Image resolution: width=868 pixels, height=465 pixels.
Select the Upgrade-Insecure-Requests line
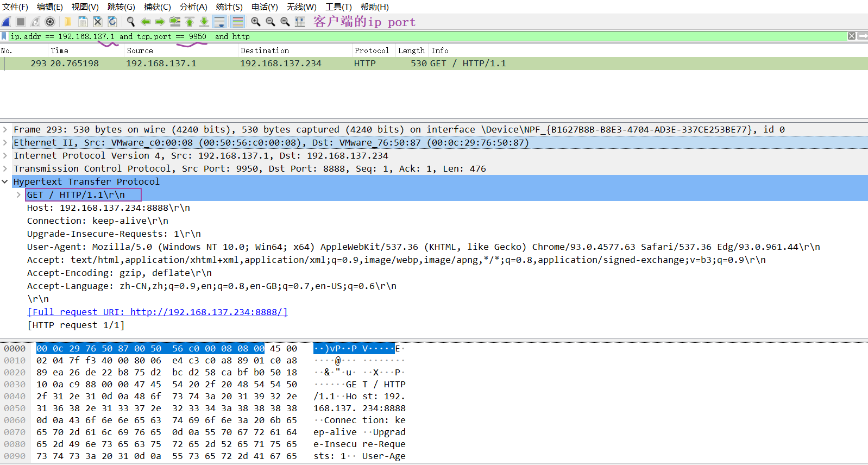coord(114,234)
